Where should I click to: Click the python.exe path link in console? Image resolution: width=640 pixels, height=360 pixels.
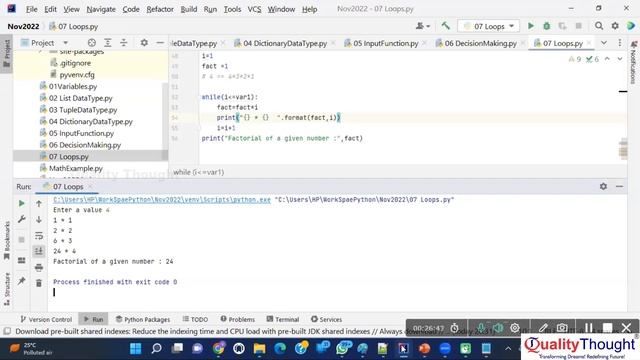coord(162,200)
